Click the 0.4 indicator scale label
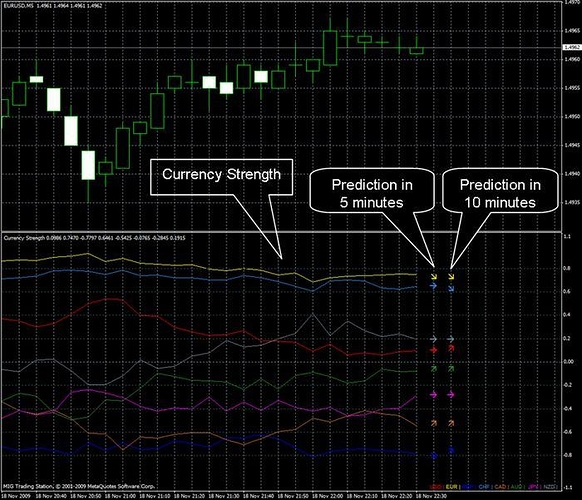The height and width of the screenshot is (500, 582). pyautogui.click(x=568, y=315)
